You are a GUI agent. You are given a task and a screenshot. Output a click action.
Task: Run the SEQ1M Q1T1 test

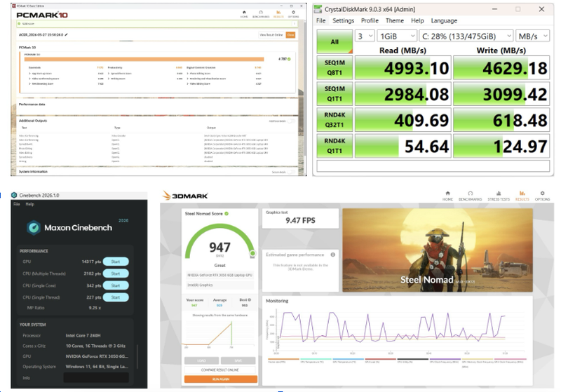pyautogui.click(x=334, y=94)
